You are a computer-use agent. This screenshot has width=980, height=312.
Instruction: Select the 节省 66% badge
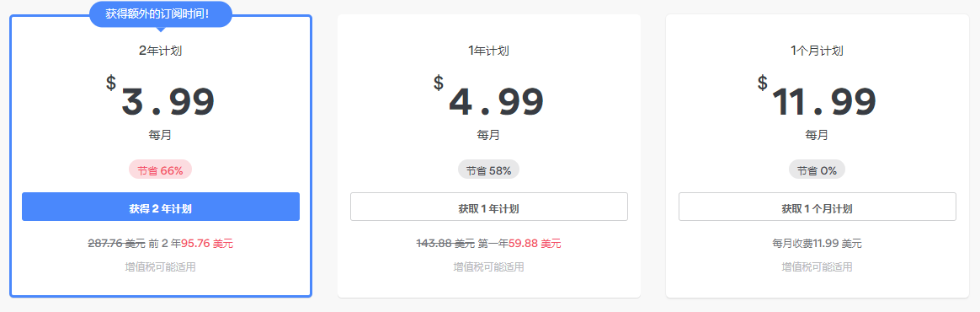coord(161,169)
